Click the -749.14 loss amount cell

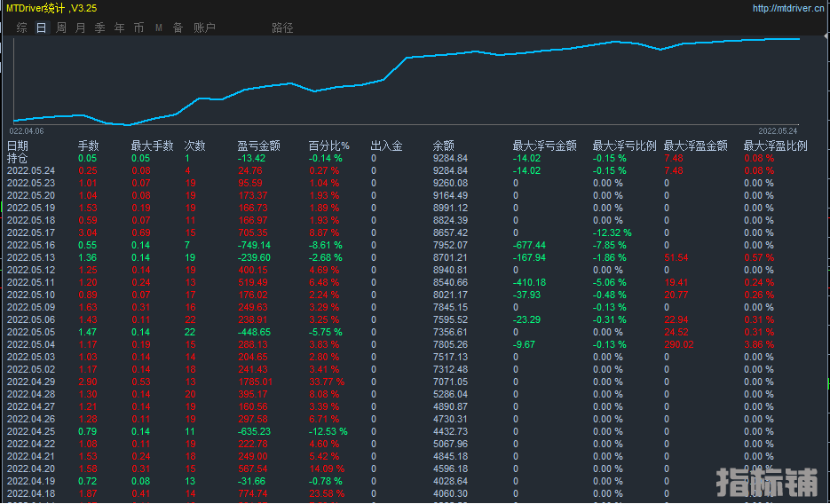254,245
